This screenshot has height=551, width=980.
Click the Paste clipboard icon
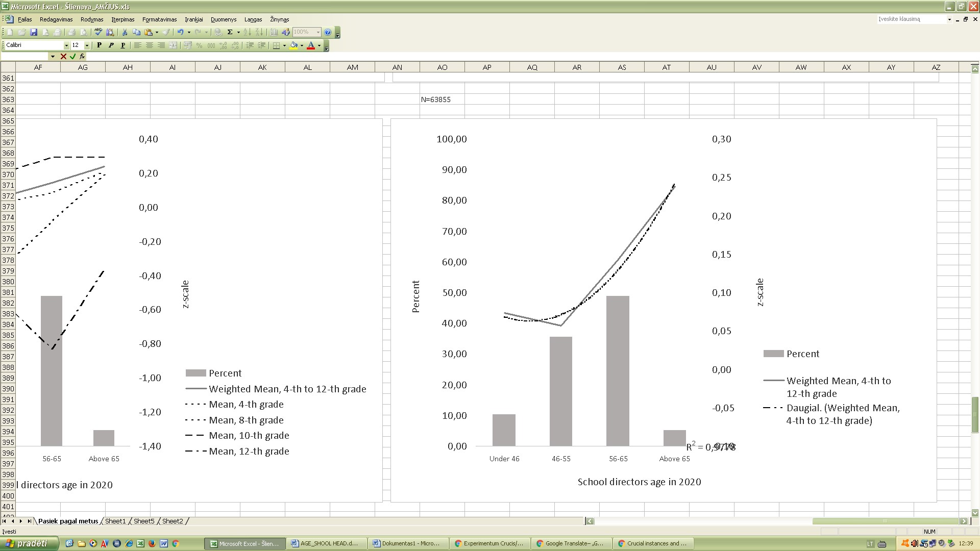coord(149,32)
